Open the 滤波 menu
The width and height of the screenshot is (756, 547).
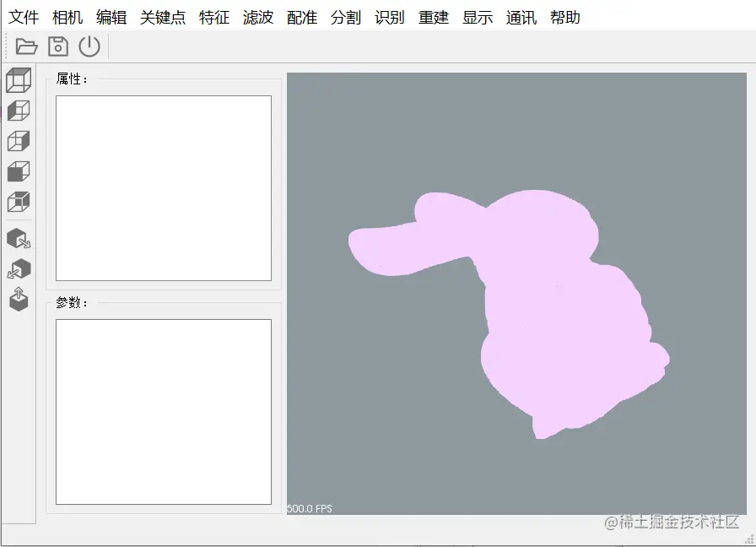257,17
